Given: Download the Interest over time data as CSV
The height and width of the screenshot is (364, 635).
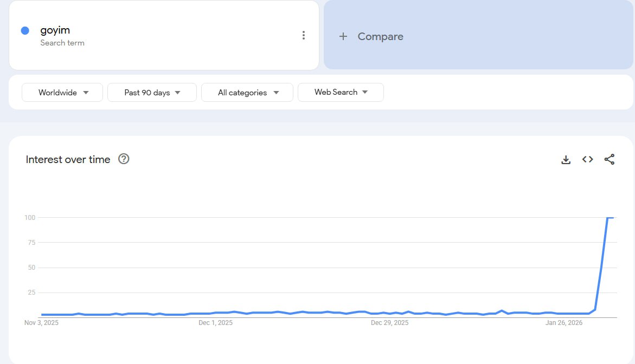Looking at the screenshot, I should [x=566, y=159].
